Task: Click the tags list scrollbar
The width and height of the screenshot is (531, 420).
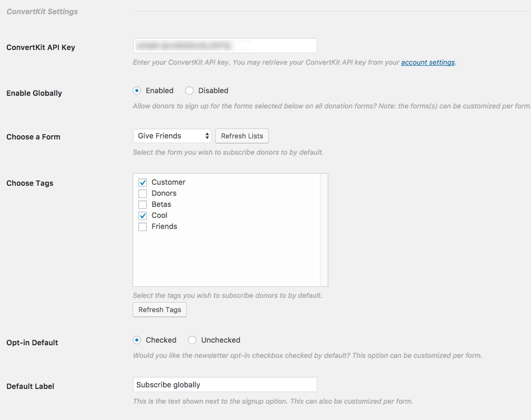Action: click(x=324, y=230)
